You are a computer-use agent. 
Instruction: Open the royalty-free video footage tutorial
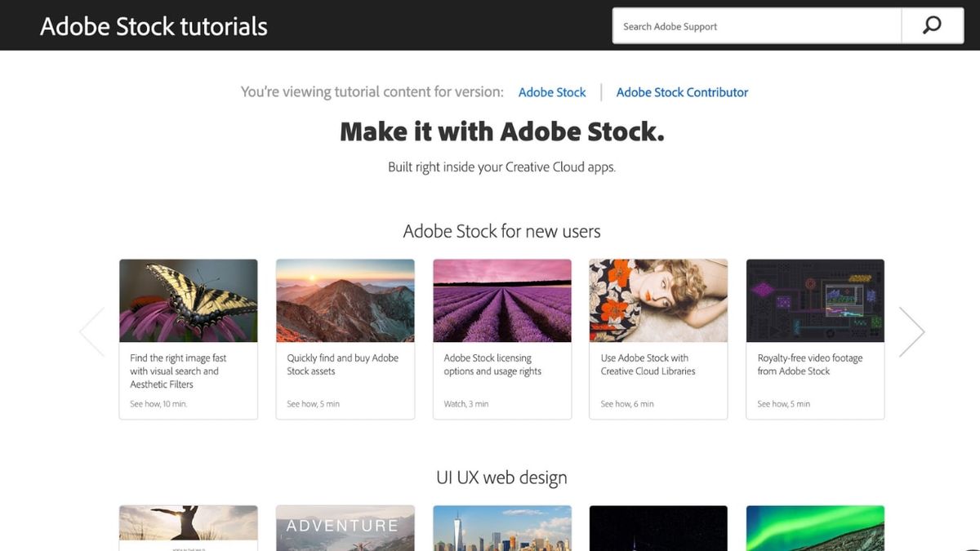[x=814, y=300]
